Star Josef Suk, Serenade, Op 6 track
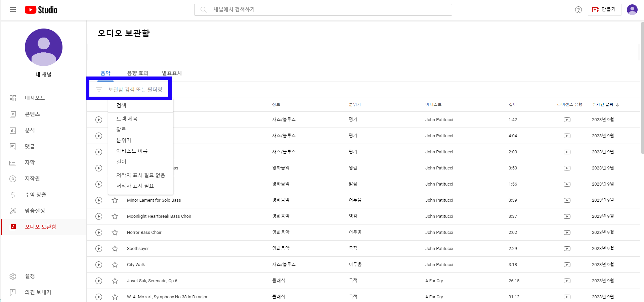644x302 pixels. pos(115,281)
